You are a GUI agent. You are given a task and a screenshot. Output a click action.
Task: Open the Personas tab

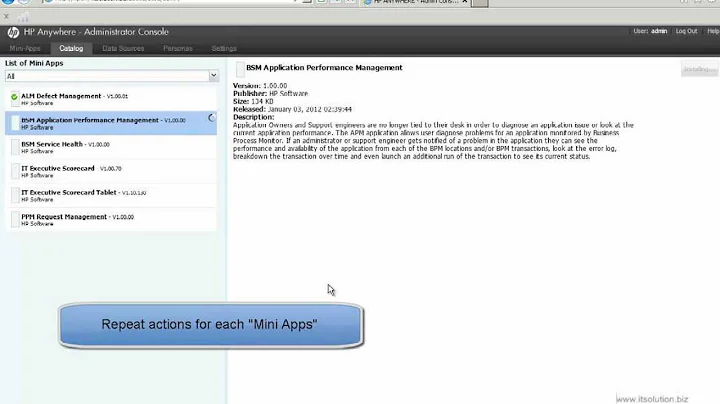[178, 48]
